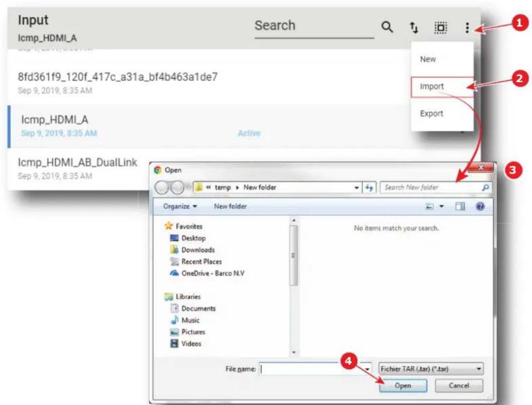532x405 pixels.
Task: Select the active Icmp_HDMI_A list entry
Action: coord(210,126)
